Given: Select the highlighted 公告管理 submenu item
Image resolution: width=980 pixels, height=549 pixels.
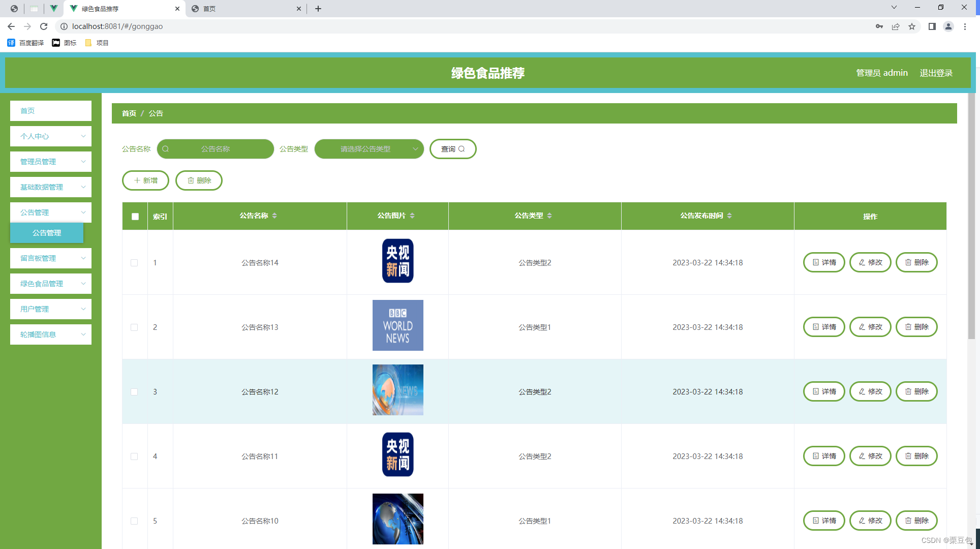Looking at the screenshot, I should [47, 233].
